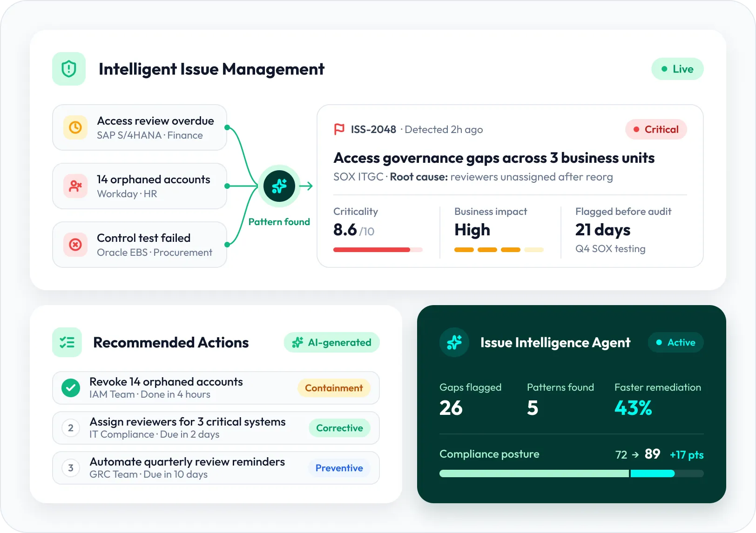Screen dimensions: 756x533
Task: Open the Assign reviewers for 3 critical systems action
Action: point(216,428)
